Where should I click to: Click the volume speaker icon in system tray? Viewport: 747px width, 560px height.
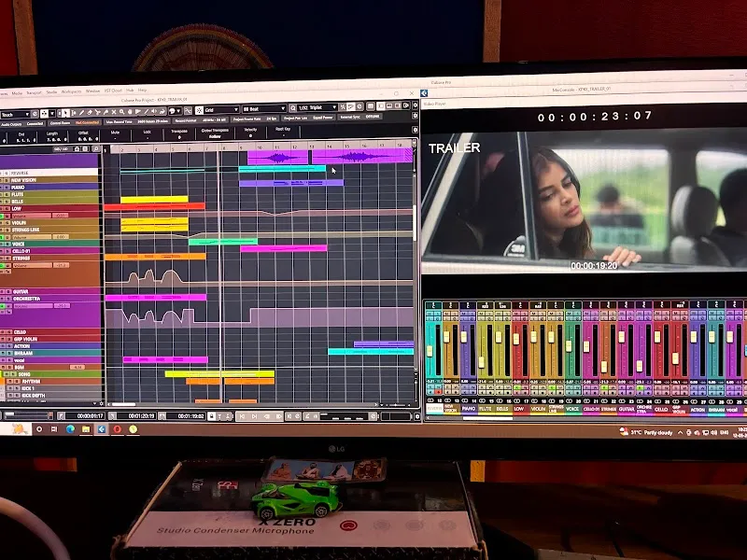coord(713,432)
